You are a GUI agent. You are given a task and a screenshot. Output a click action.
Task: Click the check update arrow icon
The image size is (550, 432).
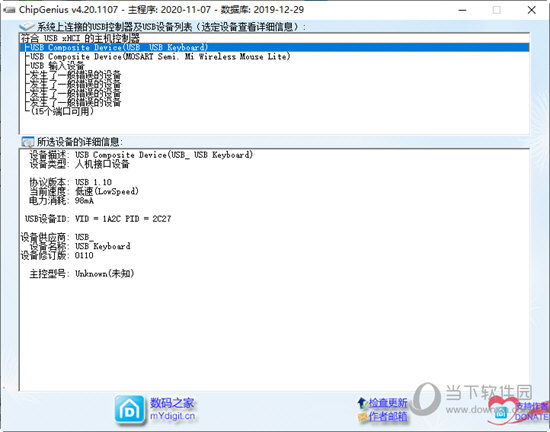[362, 403]
